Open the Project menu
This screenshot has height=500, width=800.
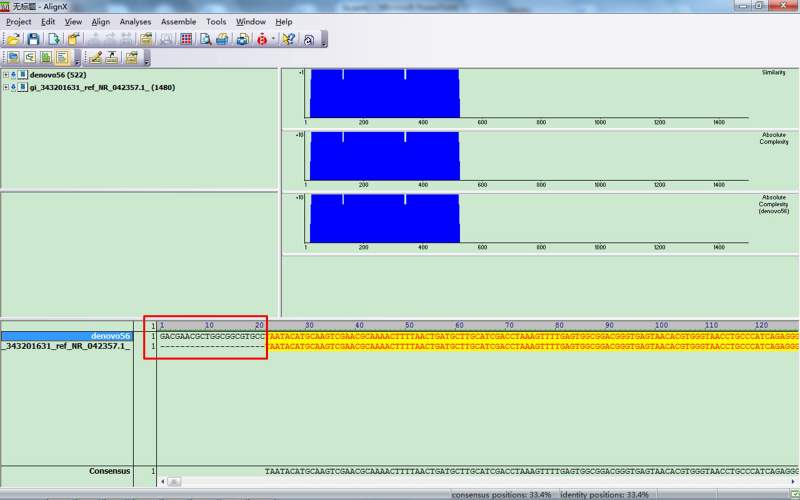pos(19,22)
